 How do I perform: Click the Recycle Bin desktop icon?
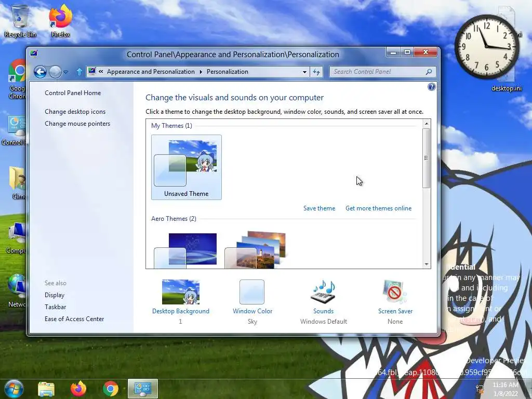coord(20,21)
